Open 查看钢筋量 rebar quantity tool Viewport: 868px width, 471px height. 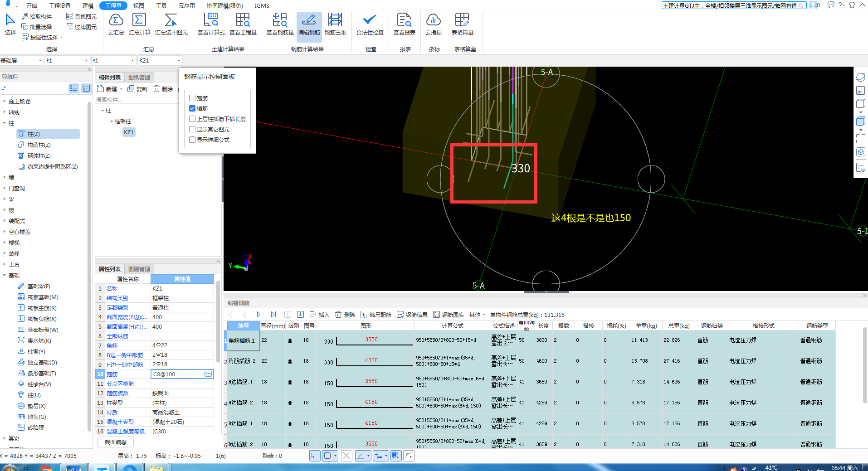point(280,24)
